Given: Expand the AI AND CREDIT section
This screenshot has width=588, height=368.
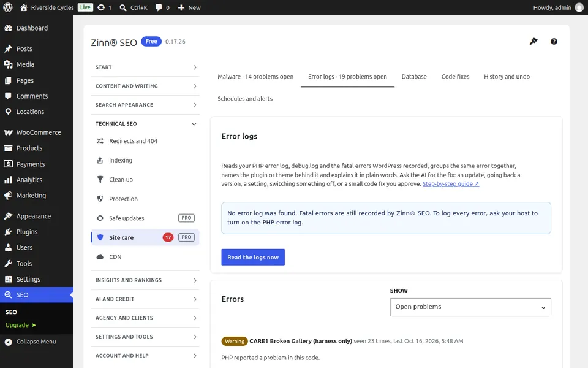Looking at the screenshot, I should pos(145,299).
